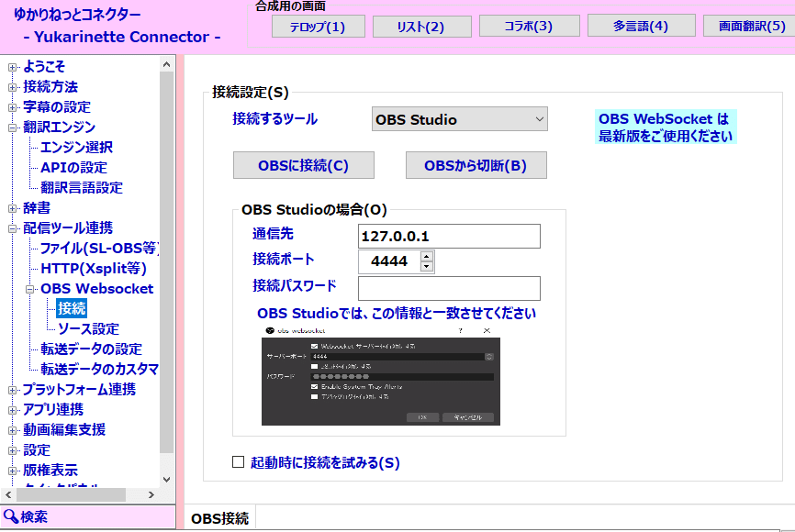Viewport: 795px width, 532px height.
Task: Select 転送データの設定 in the tree
Action: (91, 349)
